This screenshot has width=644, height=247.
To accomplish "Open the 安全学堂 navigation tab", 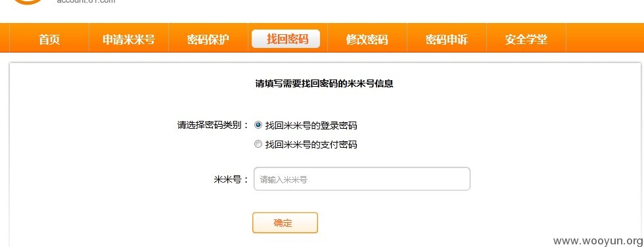I will [526, 39].
